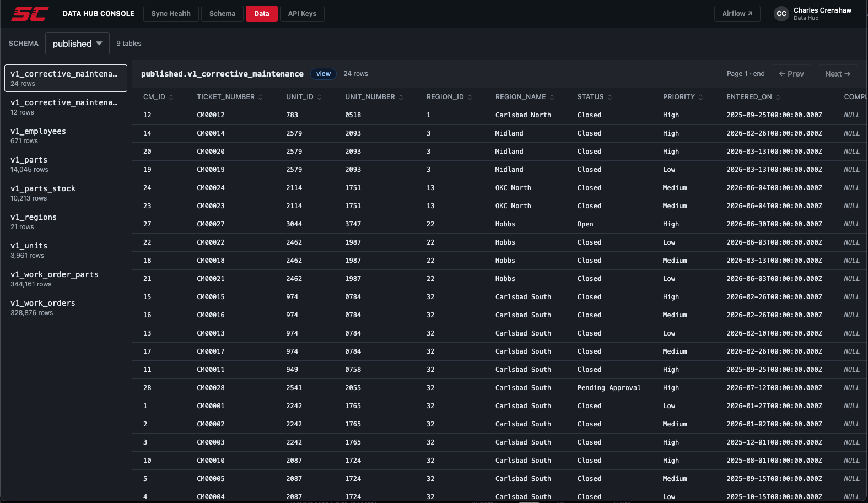Click ticket cell CM00015
868x503 pixels.
(x=211, y=297)
